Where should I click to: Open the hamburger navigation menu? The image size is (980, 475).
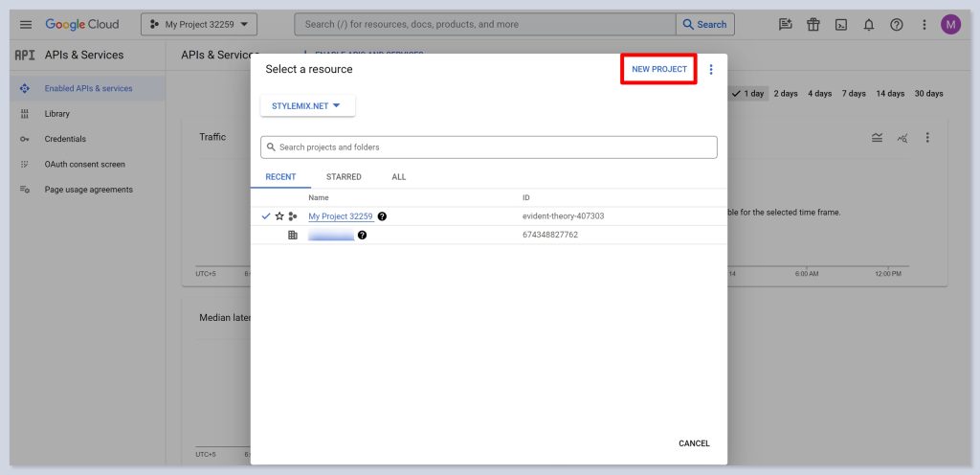click(x=26, y=25)
